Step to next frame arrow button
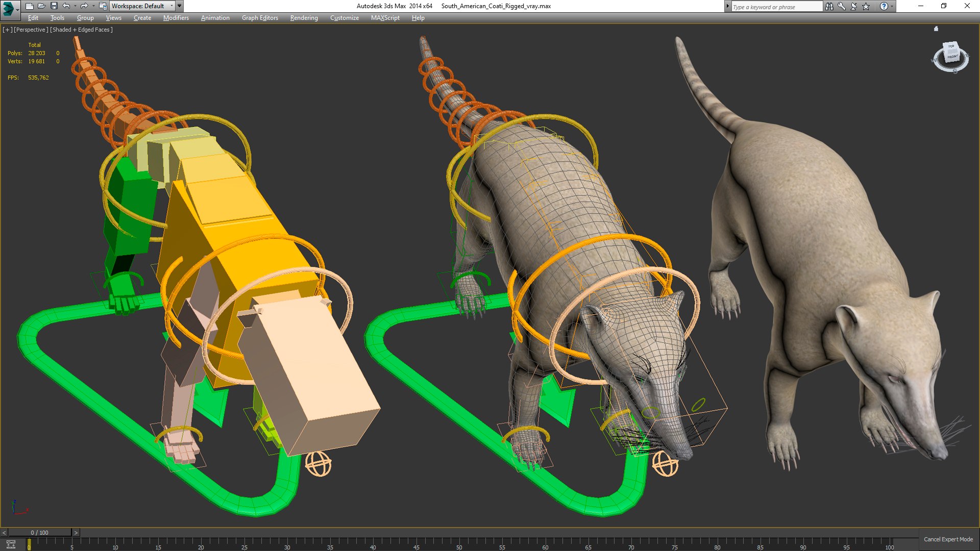This screenshot has width=980, height=551. click(x=76, y=533)
